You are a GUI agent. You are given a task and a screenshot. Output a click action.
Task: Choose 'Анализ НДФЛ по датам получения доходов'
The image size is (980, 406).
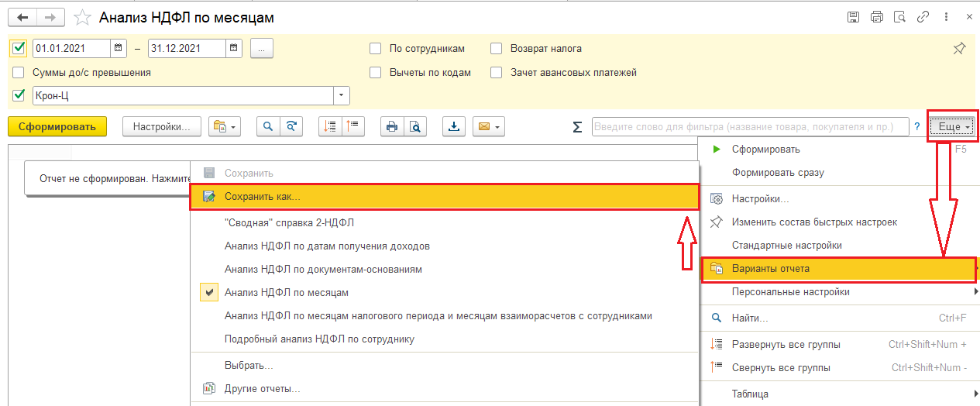pos(444,246)
